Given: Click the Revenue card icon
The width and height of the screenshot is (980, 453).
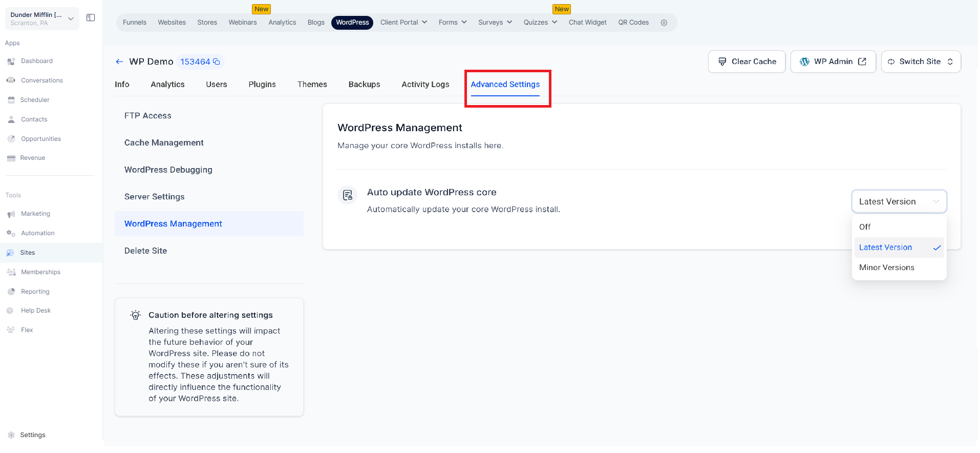Looking at the screenshot, I should (x=11, y=158).
